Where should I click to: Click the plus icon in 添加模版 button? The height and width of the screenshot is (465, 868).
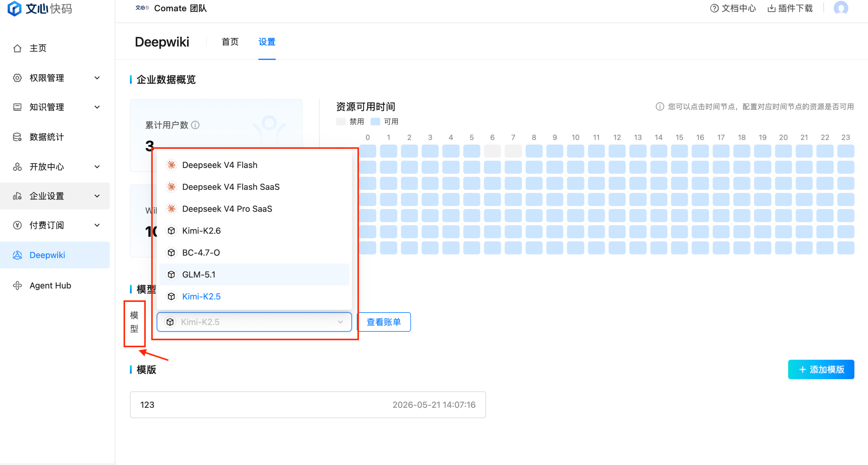(803, 369)
